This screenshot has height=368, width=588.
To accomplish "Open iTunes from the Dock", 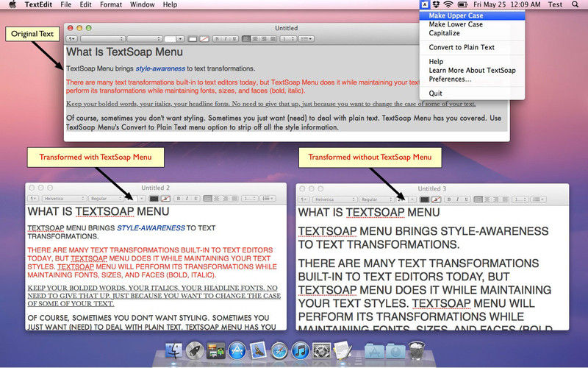I will click(300, 352).
